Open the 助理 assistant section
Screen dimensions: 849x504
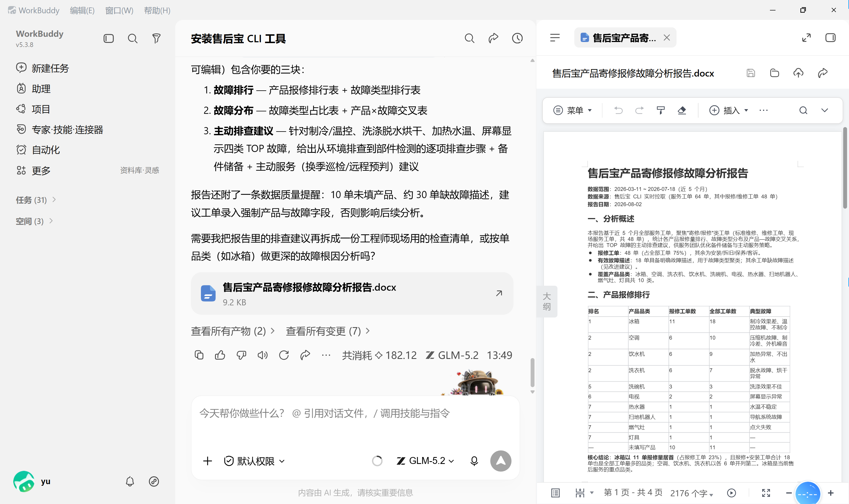33,89
